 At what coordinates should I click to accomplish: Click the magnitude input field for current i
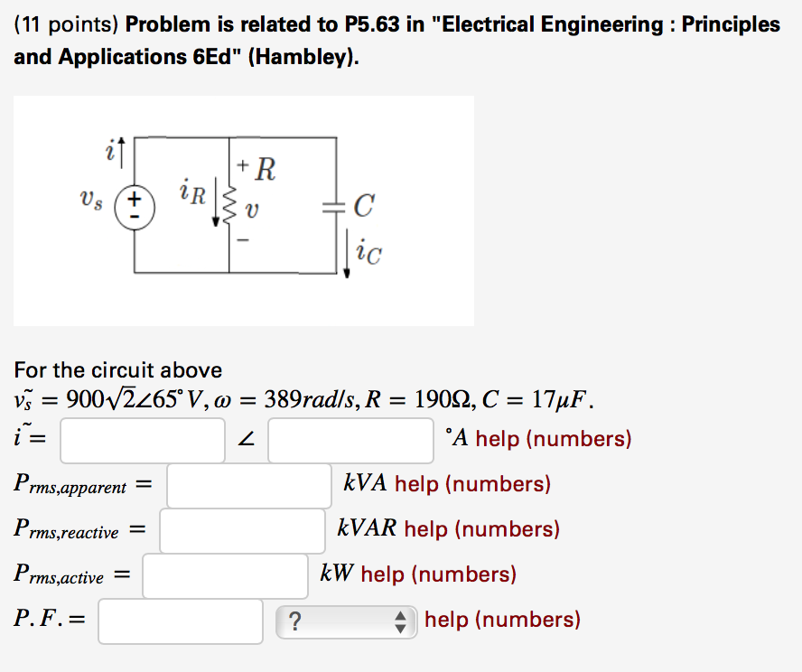pos(142,440)
